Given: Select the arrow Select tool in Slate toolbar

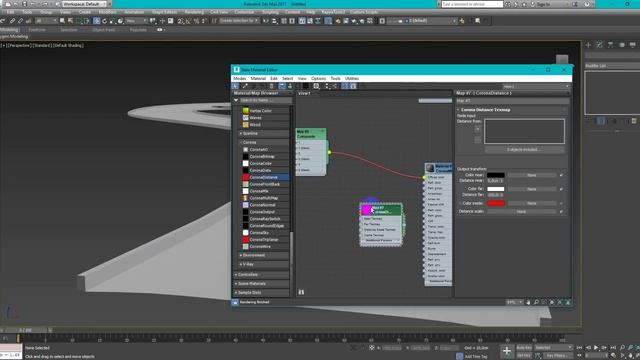Looking at the screenshot, I should (x=235, y=86).
